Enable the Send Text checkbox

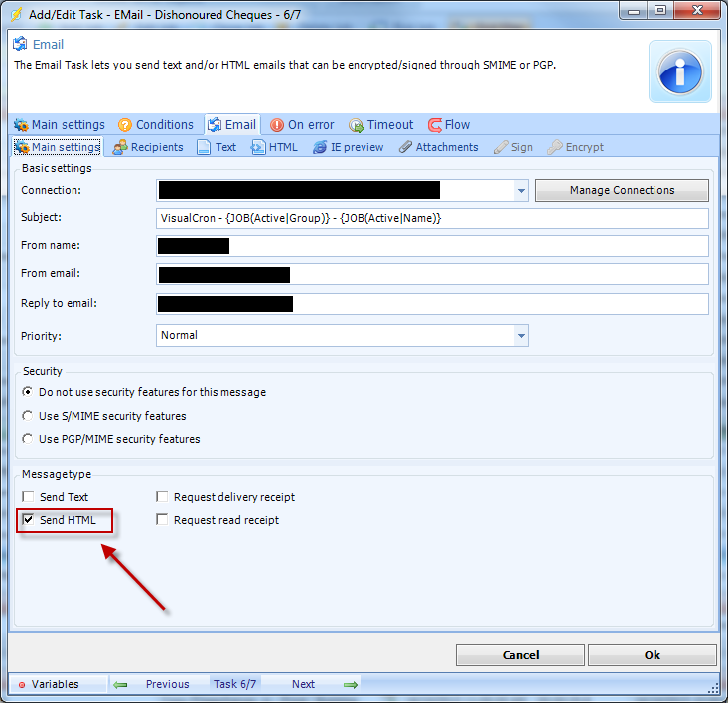(x=29, y=497)
